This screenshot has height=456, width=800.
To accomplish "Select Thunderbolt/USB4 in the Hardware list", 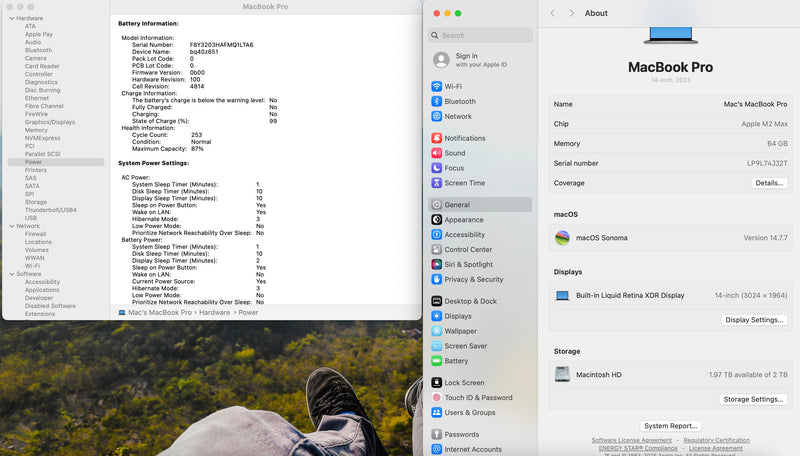I will (x=51, y=210).
